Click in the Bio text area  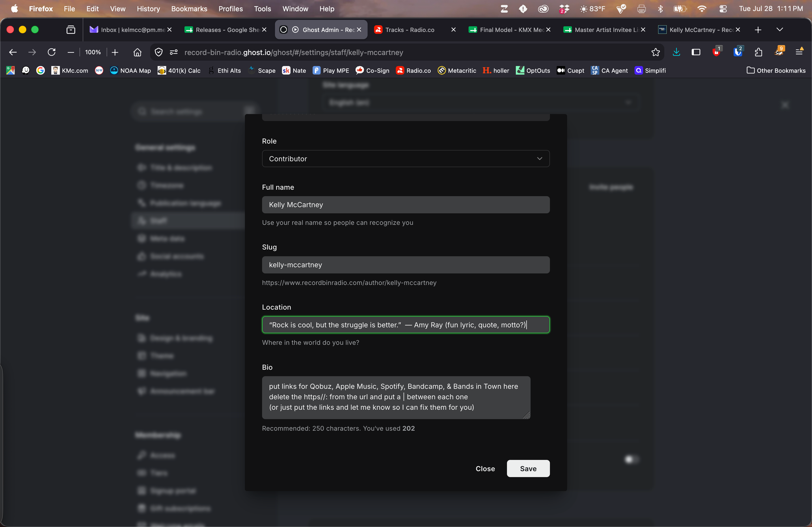(396, 398)
